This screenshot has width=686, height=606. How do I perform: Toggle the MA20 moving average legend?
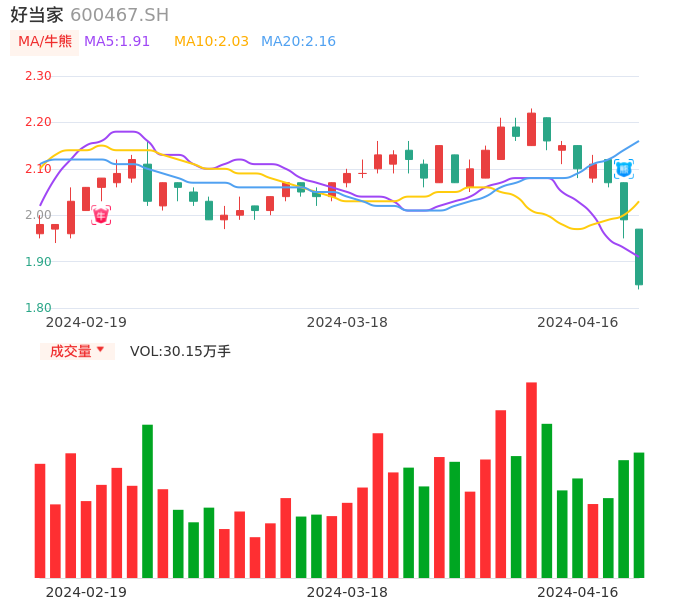(x=298, y=42)
